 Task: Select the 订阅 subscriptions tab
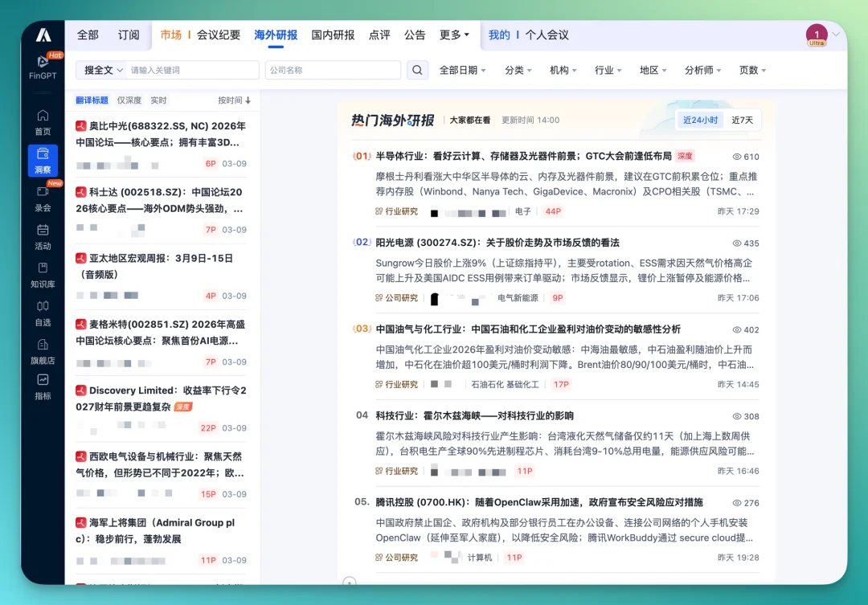coord(129,35)
